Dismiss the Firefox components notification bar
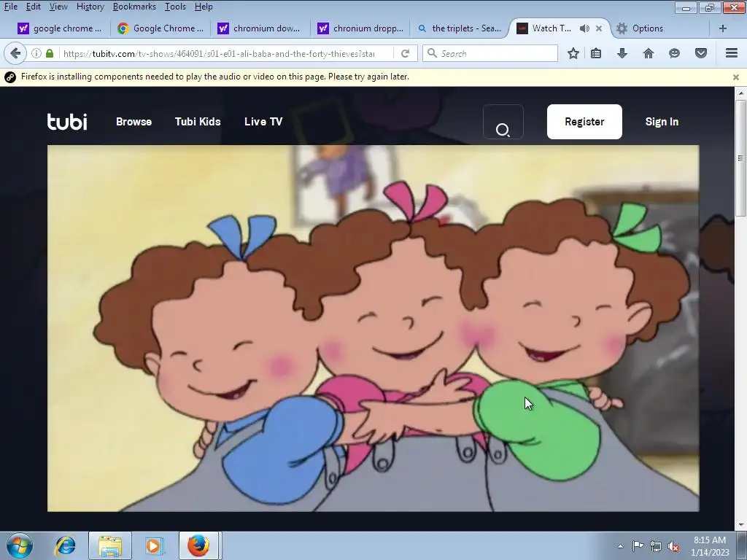The width and height of the screenshot is (747, 560). [x=736, y=77]
